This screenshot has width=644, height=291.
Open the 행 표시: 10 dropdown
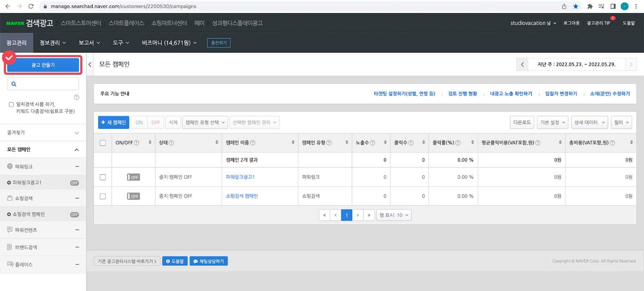coord(394,215)
